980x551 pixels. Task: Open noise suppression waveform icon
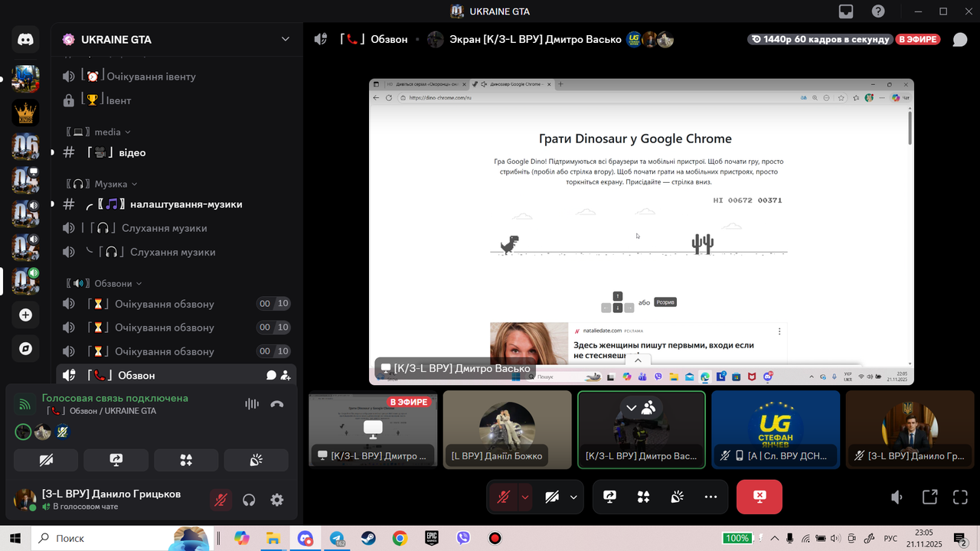click(251, 404)
